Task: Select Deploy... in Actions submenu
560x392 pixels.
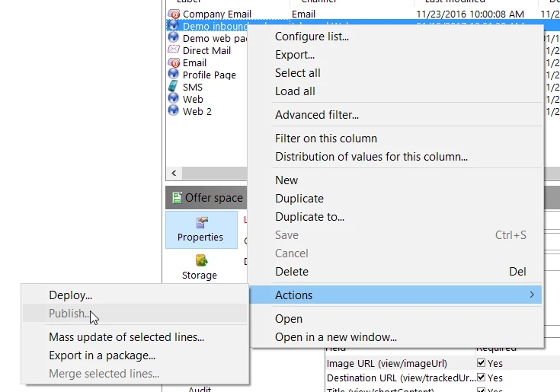Action: [70, 295]
